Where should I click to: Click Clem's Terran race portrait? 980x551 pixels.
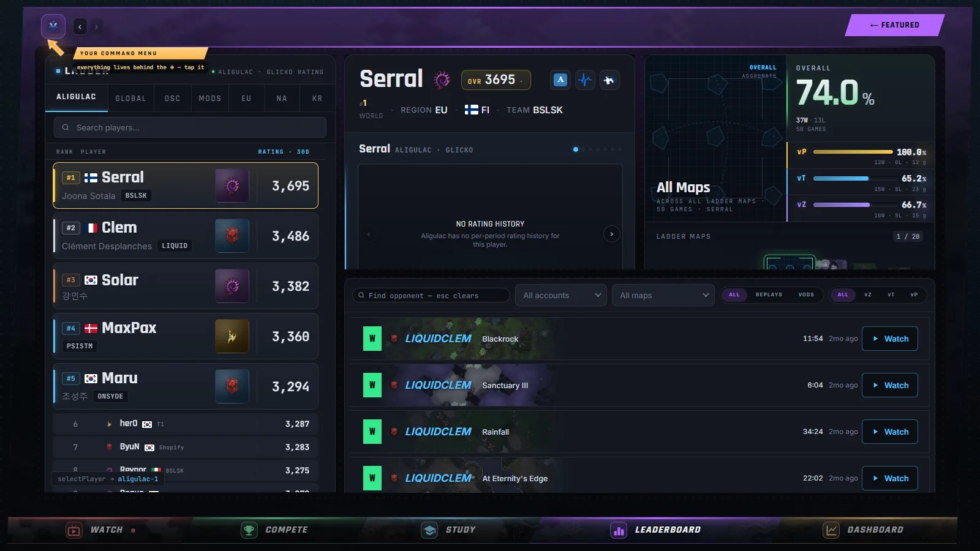coord(232,236)
